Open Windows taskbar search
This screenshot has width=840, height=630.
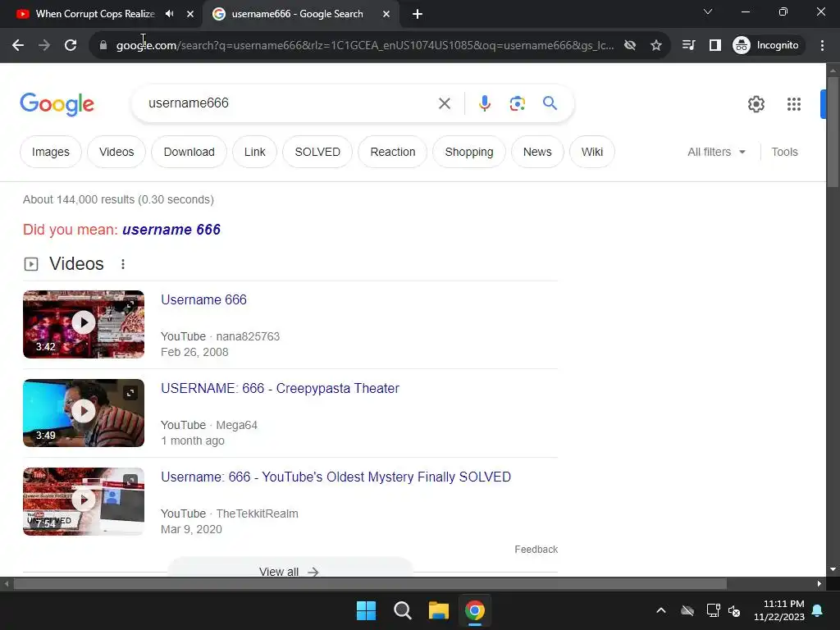click(402, 610)
